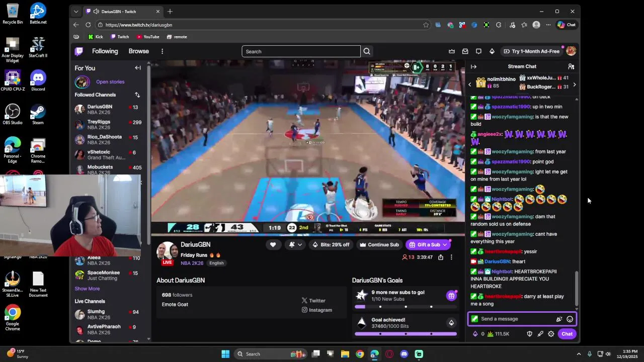Collapse the stream chat panel

point(473,66)
